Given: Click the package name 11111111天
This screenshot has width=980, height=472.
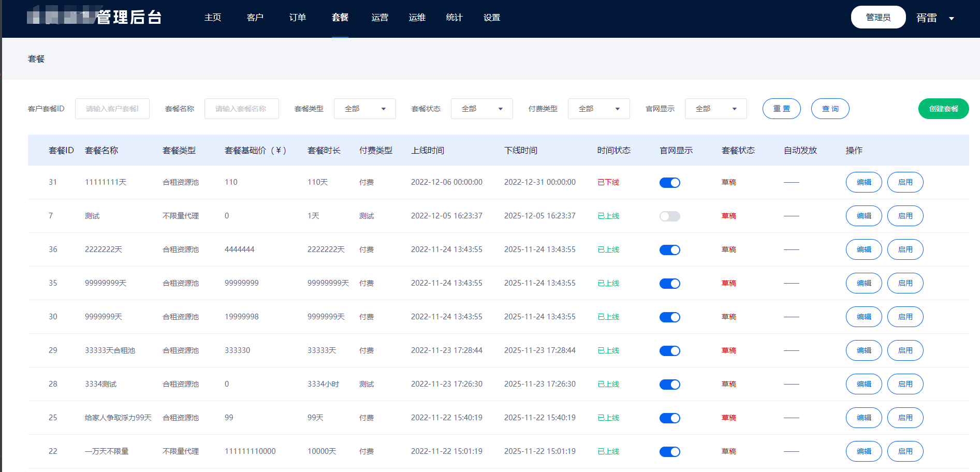Looking at the screenshot, I should pyautogui.click(x=106, y=182).
